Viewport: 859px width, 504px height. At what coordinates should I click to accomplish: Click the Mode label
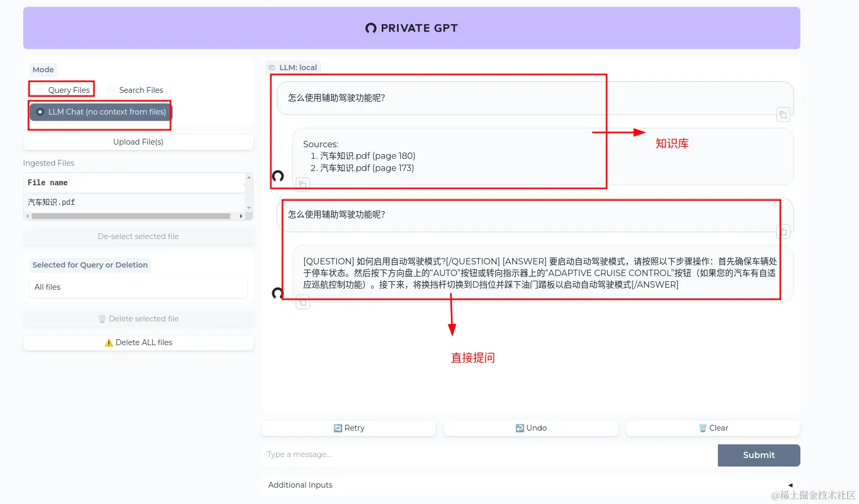tap(43, 70)
